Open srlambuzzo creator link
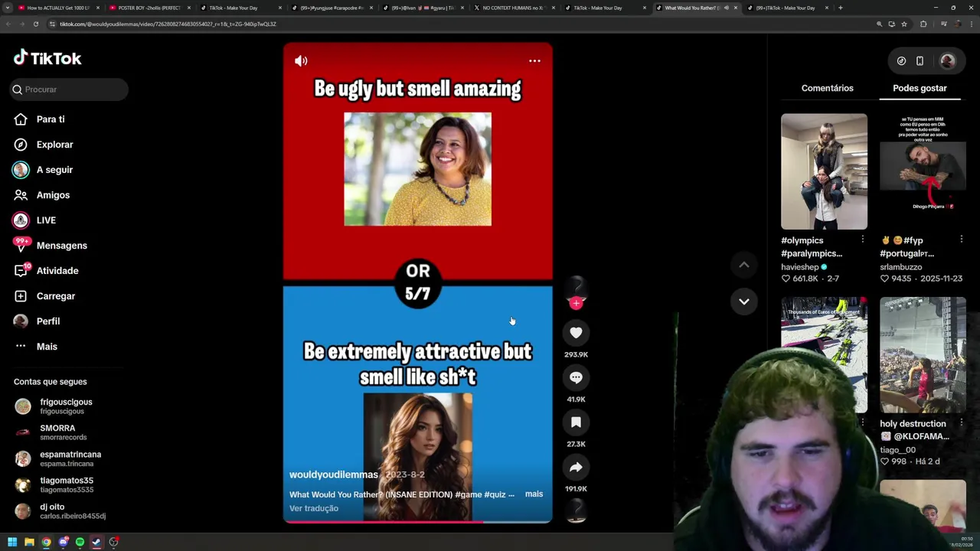980x551 pixels. 900,267
